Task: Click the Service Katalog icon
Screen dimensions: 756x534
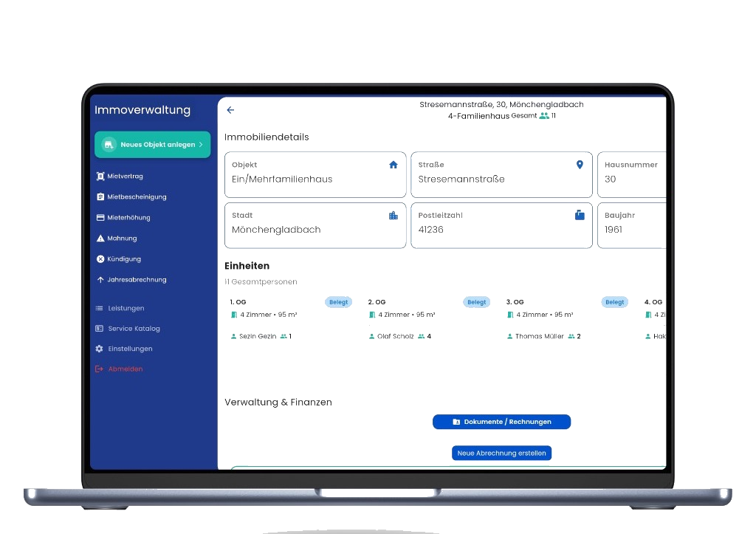Action: point(100,329)
